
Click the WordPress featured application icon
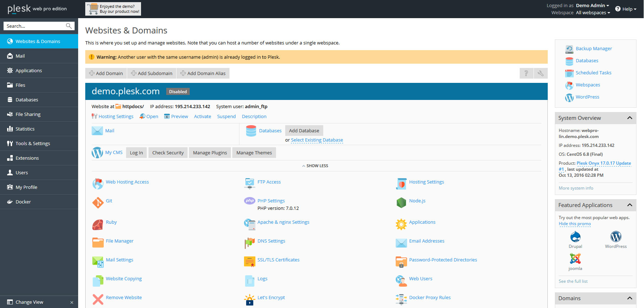tap(616, 237)
